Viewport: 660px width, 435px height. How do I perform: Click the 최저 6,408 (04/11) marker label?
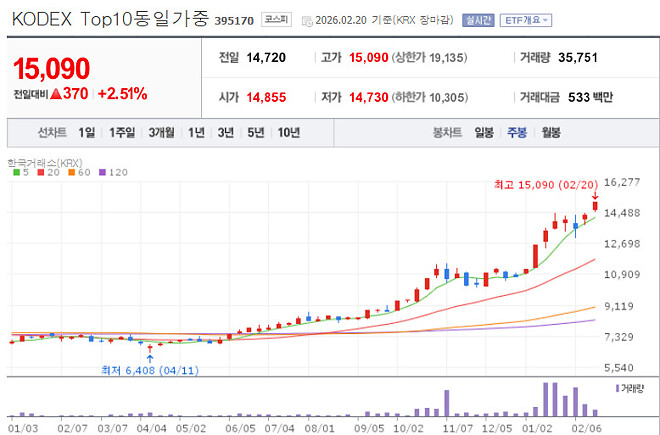[150, 371]
